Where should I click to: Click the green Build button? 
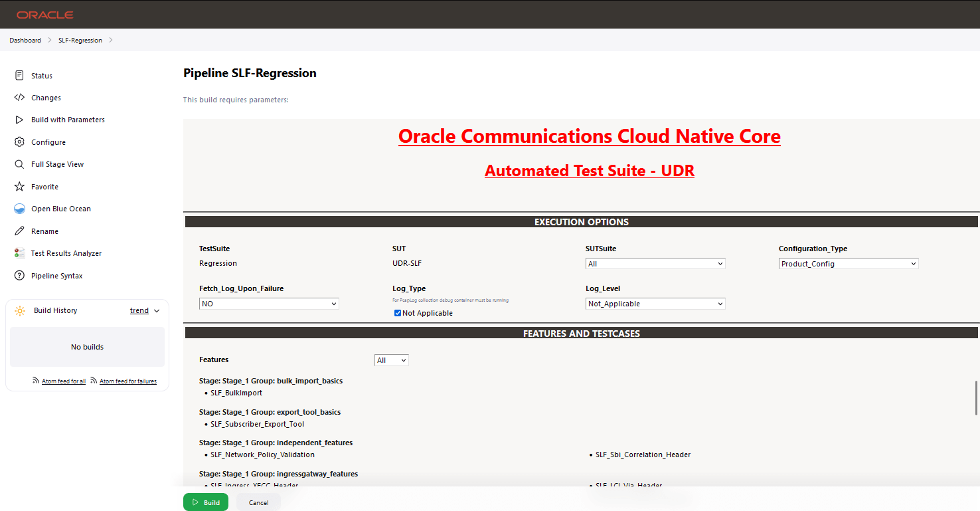coord(206,502)
